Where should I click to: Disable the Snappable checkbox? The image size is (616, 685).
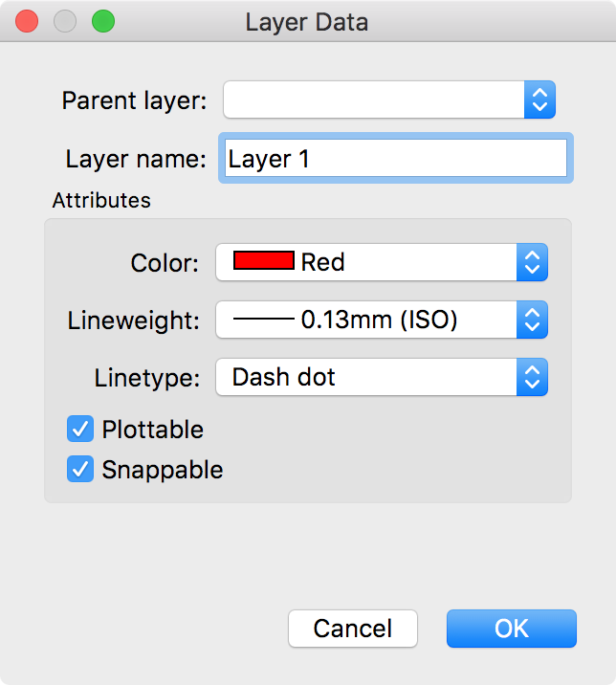(80, 470)
